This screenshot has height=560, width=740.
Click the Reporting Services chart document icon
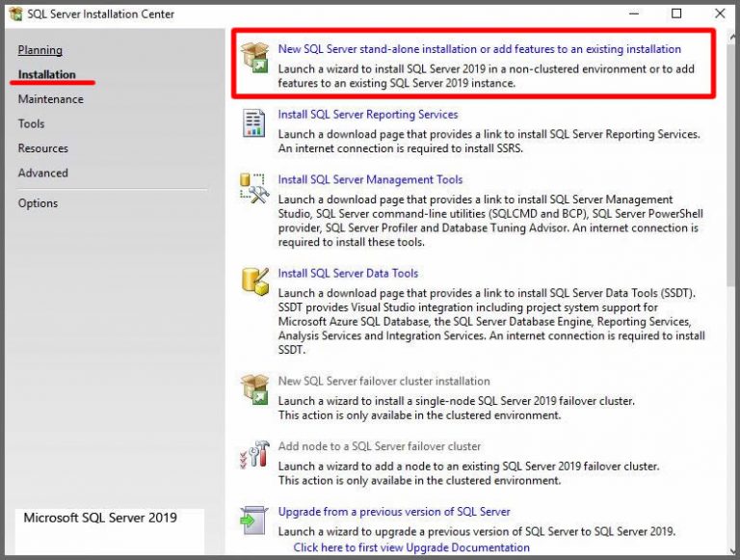coord(254,122)
